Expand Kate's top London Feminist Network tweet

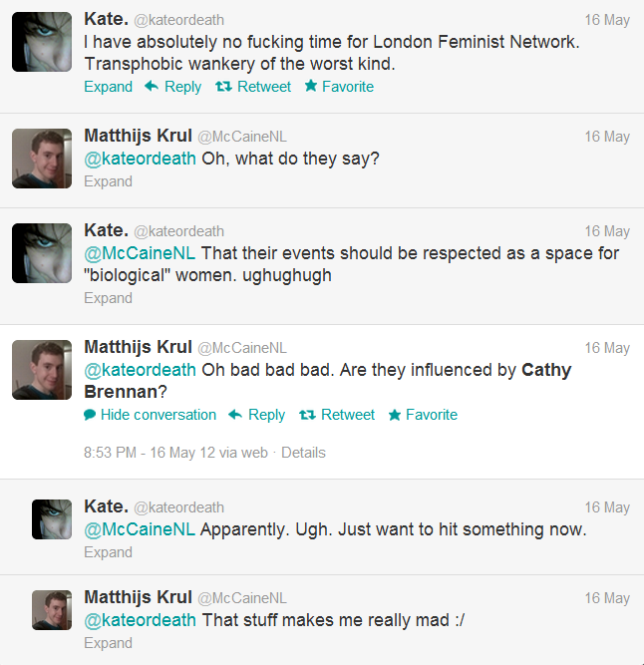108,87
